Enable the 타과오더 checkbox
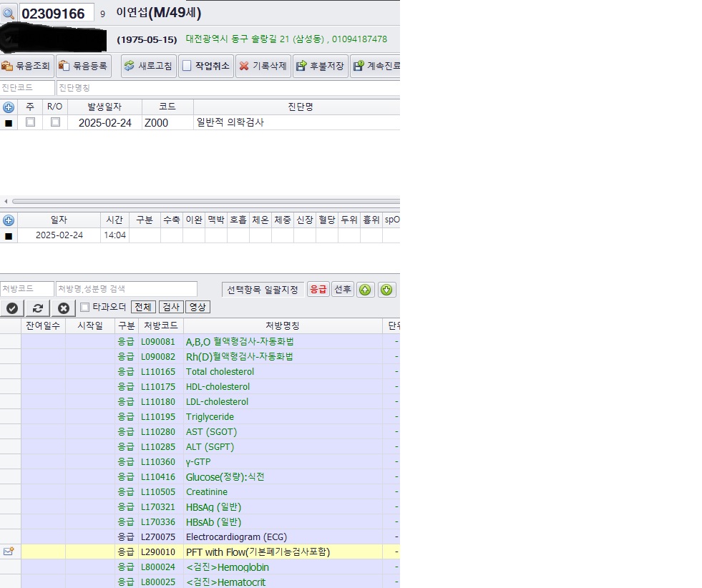This screenshot has height=588, width=702. click(x=84, y=307)
